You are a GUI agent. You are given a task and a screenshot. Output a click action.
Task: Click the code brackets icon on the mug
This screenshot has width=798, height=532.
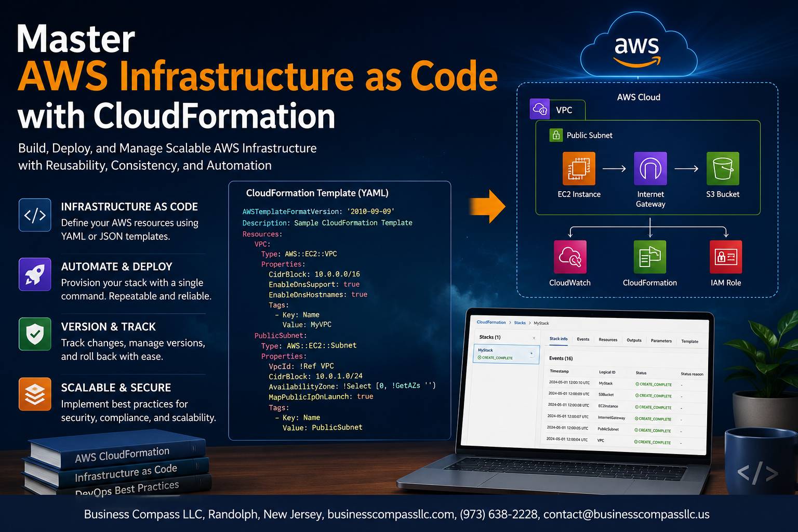pyautogui.click(x=757, y=473)
